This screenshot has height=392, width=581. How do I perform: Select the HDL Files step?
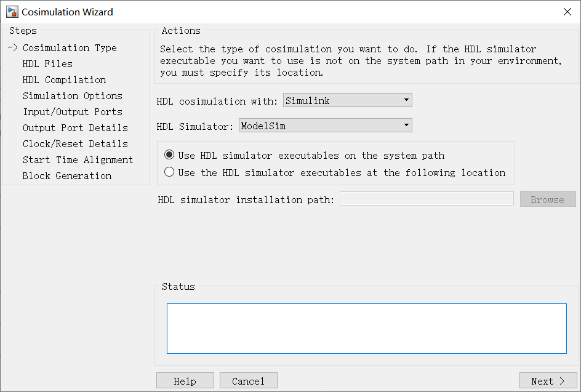tap(47, 64)
